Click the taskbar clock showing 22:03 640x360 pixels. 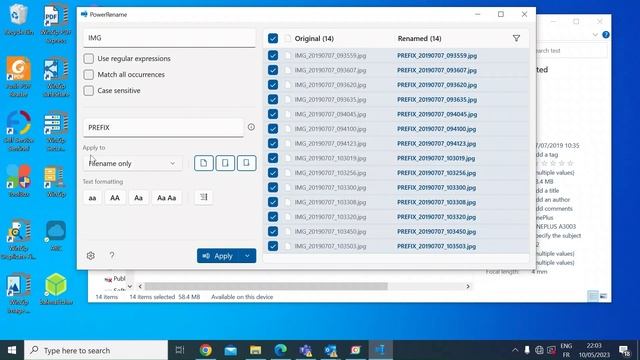(x=594, y=350)
